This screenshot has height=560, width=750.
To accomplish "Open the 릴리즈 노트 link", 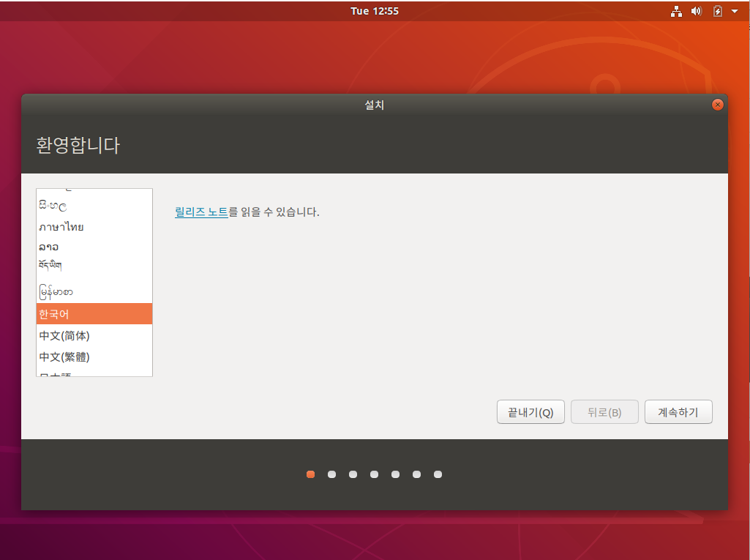I will click(201, 212).
